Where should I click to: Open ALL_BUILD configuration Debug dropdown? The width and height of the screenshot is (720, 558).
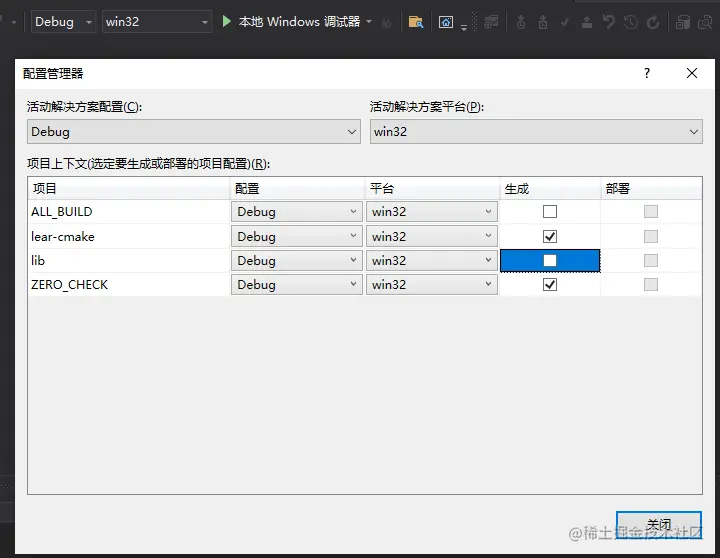pyautogui.click(x=297, y=211)
